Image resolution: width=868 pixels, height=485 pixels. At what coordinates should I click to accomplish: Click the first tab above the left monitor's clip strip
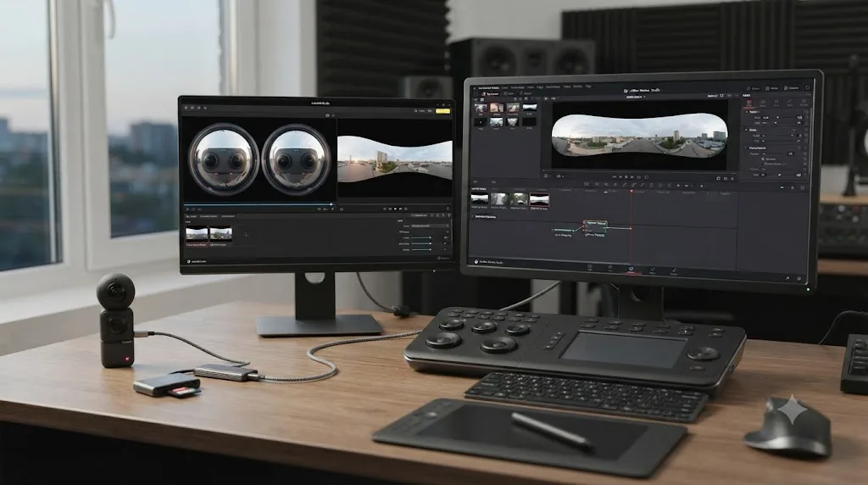pyautogui.click(x=191, y=216)
